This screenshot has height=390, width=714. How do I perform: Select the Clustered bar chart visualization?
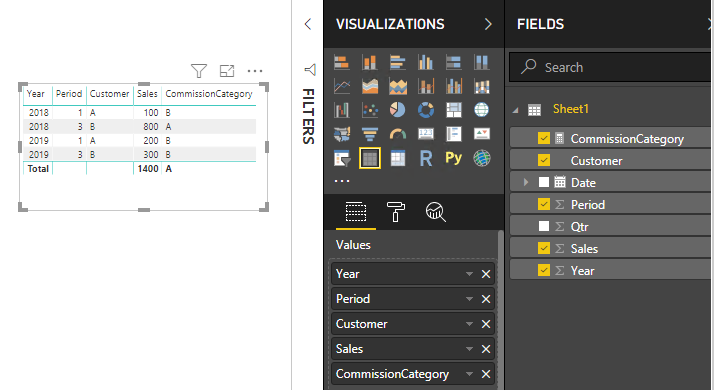[398, 62]
